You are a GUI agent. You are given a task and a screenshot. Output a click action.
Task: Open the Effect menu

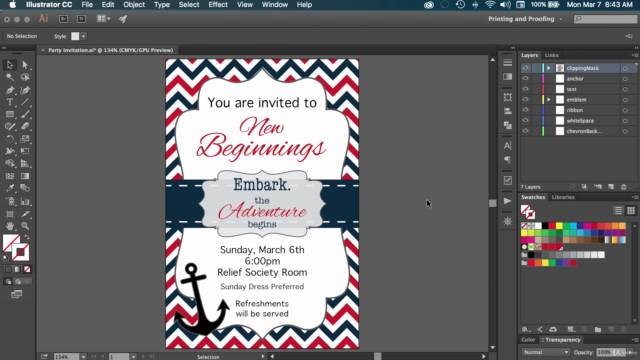(x=218, y=5)
